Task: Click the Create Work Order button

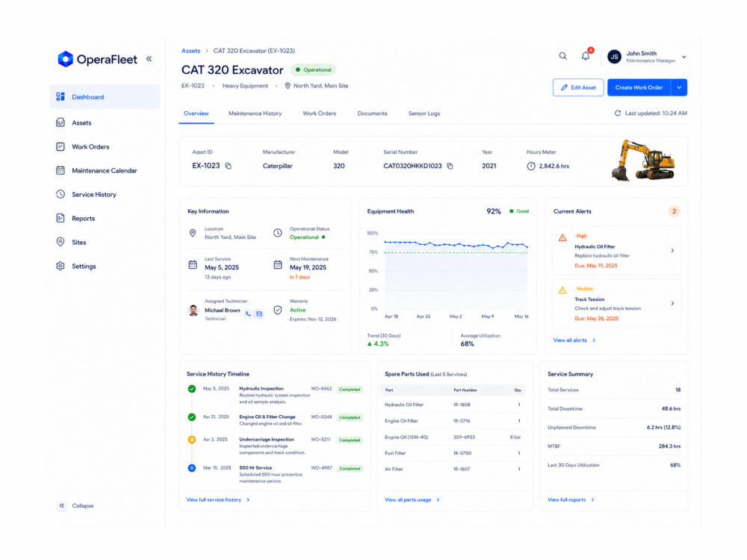Action: click(x=639, y=87)
